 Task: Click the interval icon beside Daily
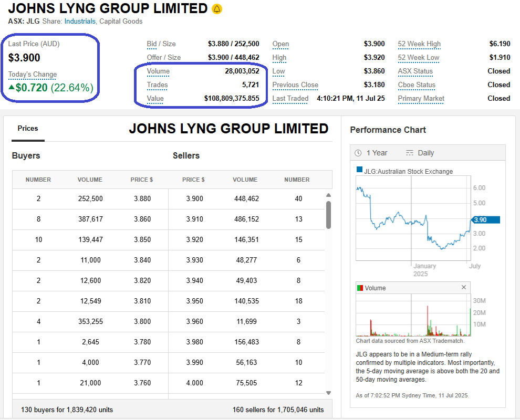(x=410, y=153)
